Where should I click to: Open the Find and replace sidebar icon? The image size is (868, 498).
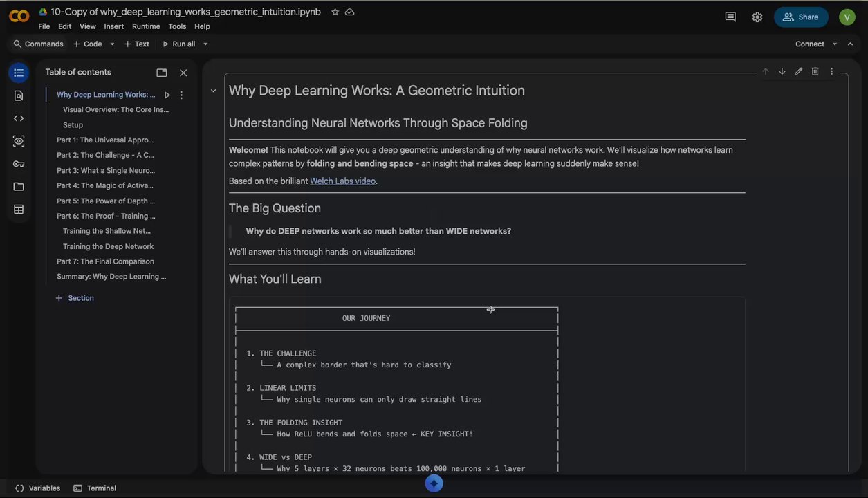pos(19,95)
